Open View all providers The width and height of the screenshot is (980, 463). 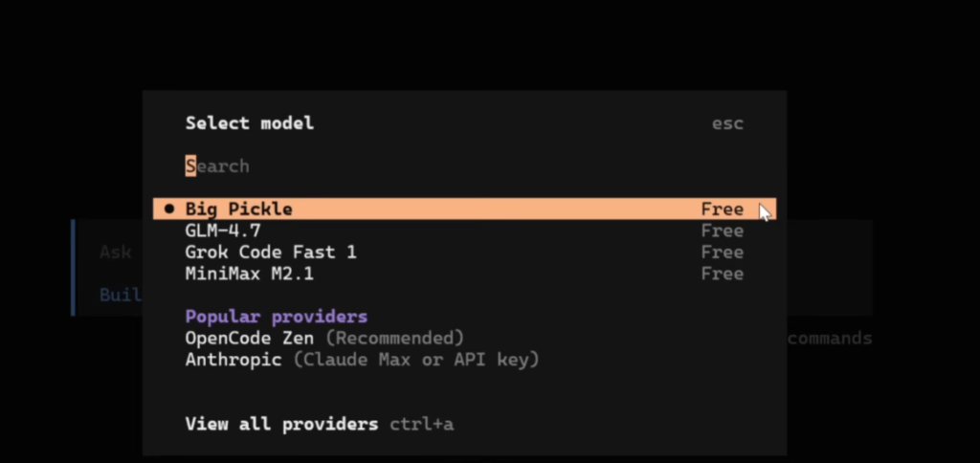[281, 424]
